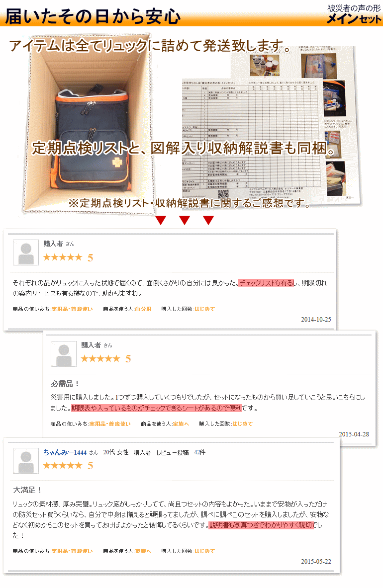The height and width of the screenshot is (588, 383).
Task: Click 家族へ tag in second review
Action: tap(181, 424)
